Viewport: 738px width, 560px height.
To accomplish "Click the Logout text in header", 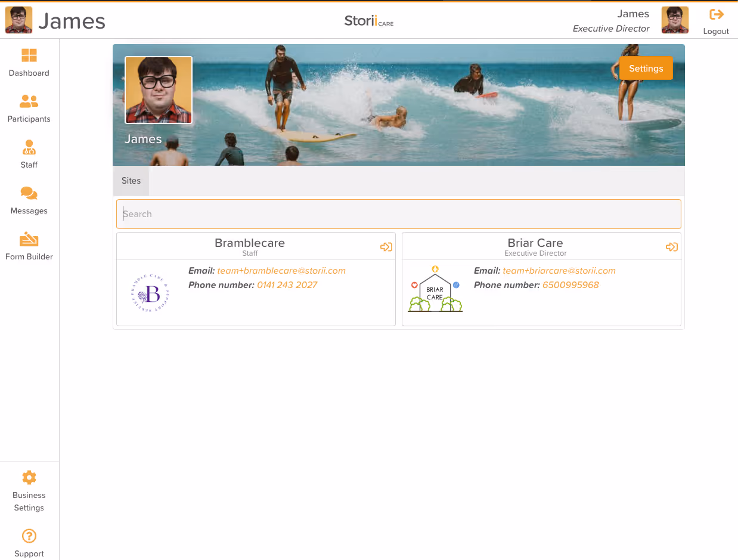I will 716,32.
